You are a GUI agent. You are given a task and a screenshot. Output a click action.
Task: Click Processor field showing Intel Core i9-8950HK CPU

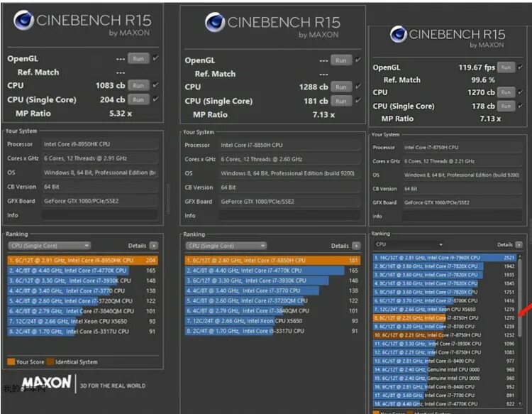(100, 144)
